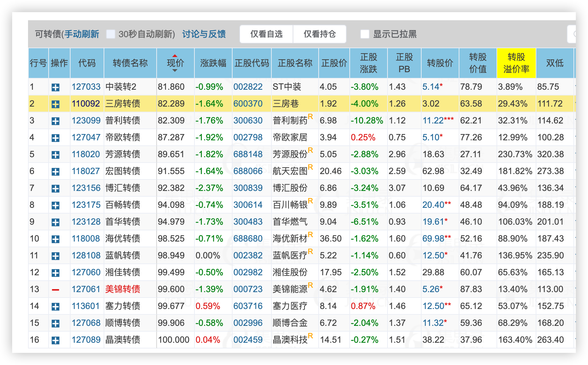Open stock code 600370 link
The image size is (588, 365).
248,104
